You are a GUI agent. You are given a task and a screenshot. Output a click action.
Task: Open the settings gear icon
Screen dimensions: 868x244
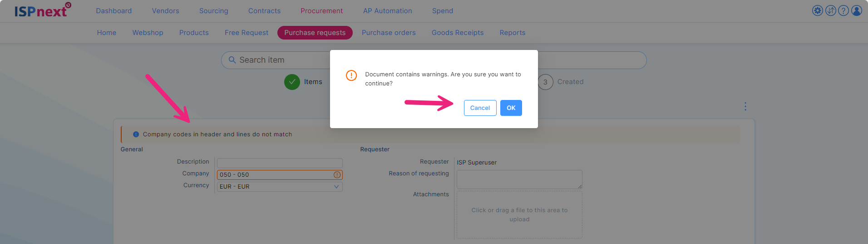(817, 10)
